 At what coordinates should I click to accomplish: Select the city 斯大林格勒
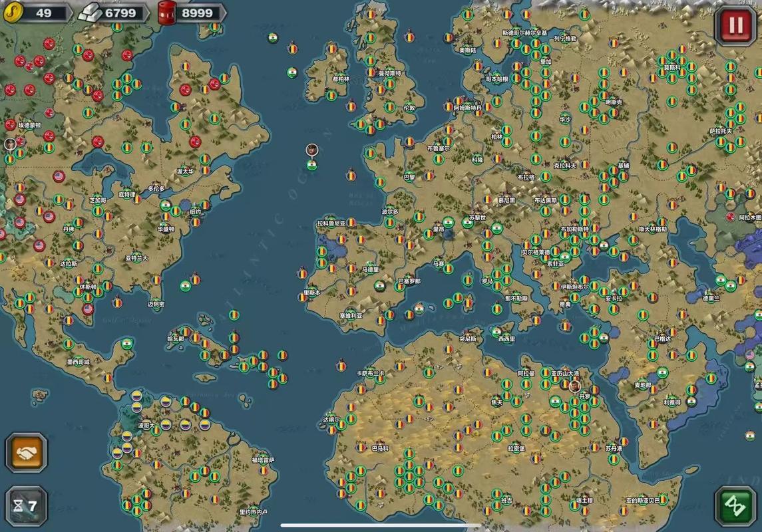(653, 229)
